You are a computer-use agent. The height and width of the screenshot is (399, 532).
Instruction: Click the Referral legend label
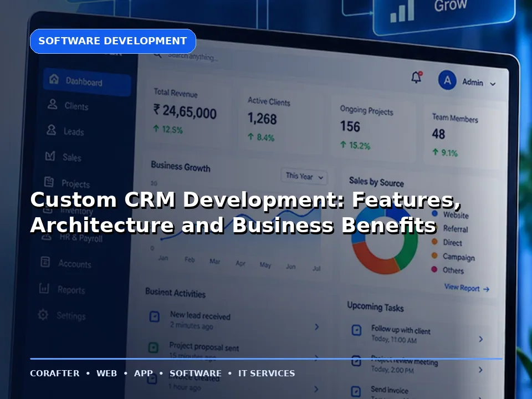tap(456, 229)
